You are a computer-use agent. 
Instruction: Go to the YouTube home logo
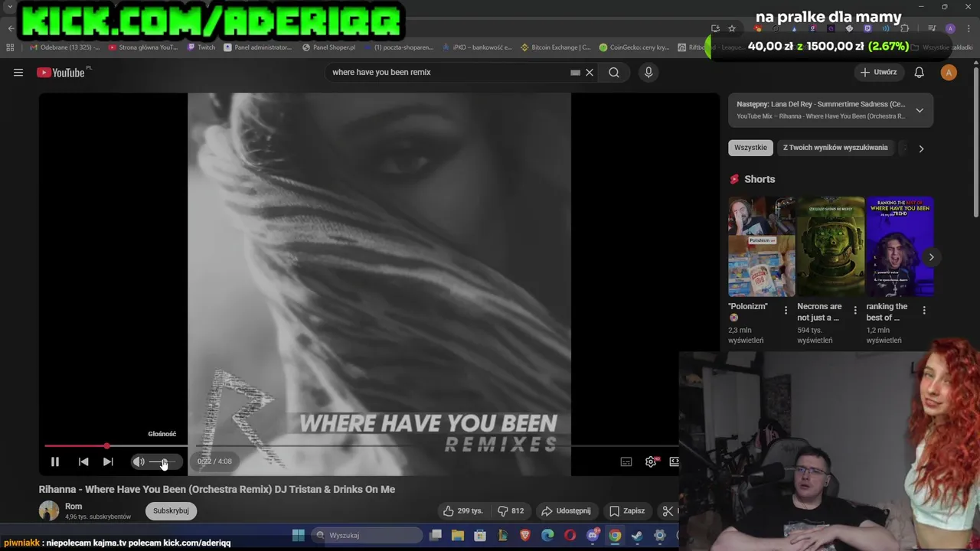[x=61, y=73]
